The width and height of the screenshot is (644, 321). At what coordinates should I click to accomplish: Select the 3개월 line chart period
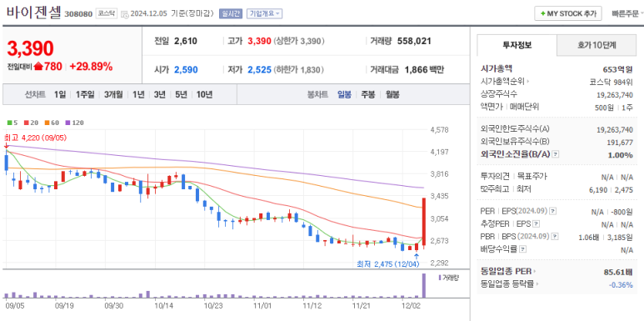113,94
